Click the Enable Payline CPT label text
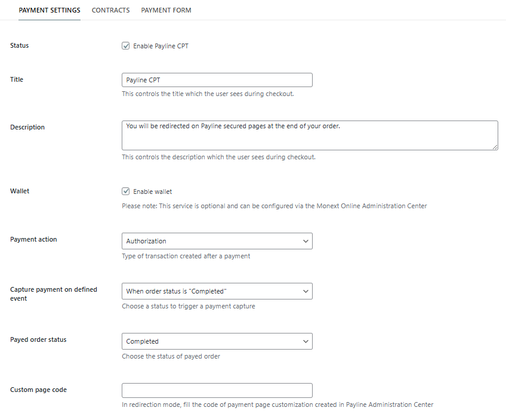 coord(161,46)
